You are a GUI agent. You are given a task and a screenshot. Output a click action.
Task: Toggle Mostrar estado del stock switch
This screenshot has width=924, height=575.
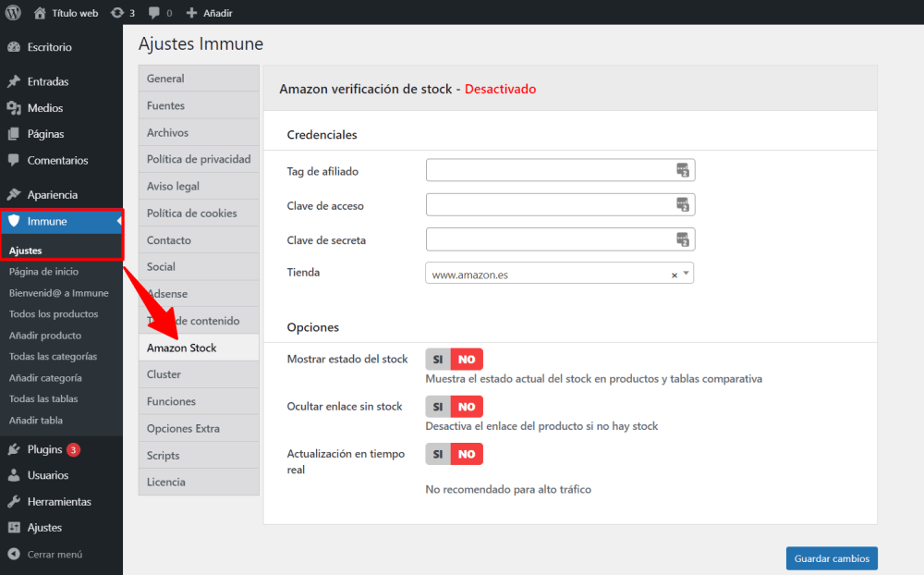click(x=454, y=360)
